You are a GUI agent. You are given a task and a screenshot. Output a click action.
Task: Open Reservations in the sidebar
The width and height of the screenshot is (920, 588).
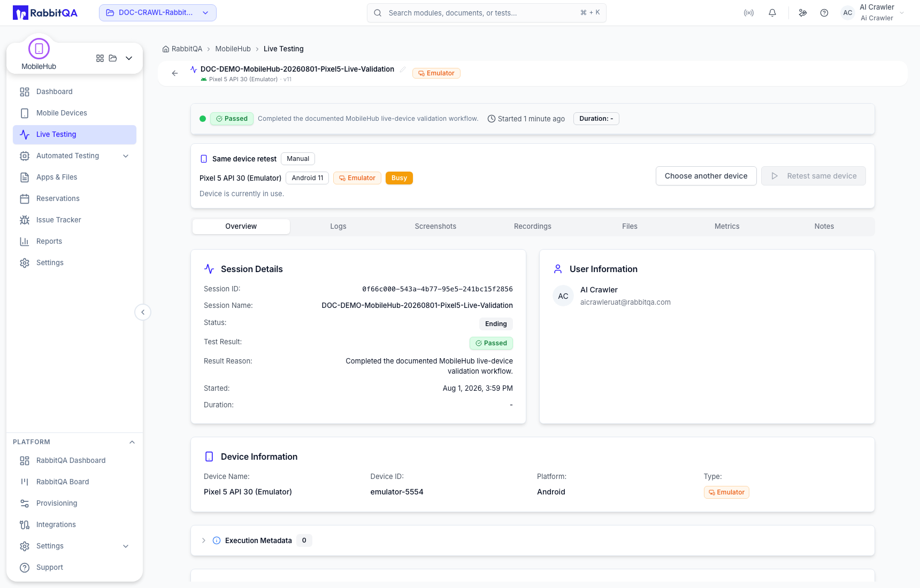point(74,199)
